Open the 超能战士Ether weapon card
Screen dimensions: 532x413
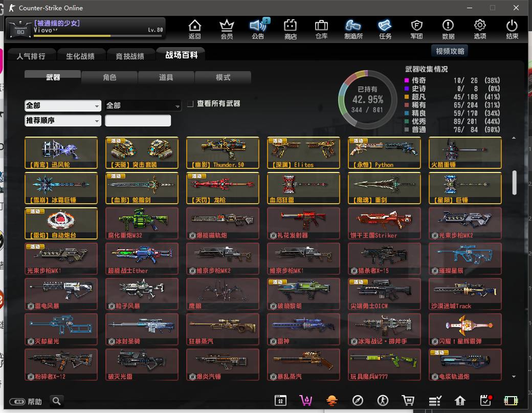[x=142, y=258]
